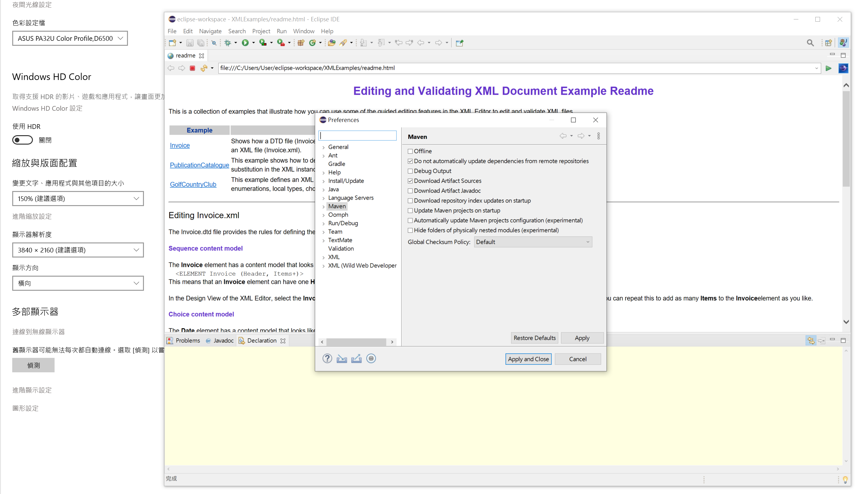This screenshot has height=494, width=868.
Task: Check Update Maven projects on startup
Action: [x=410, y=210]
